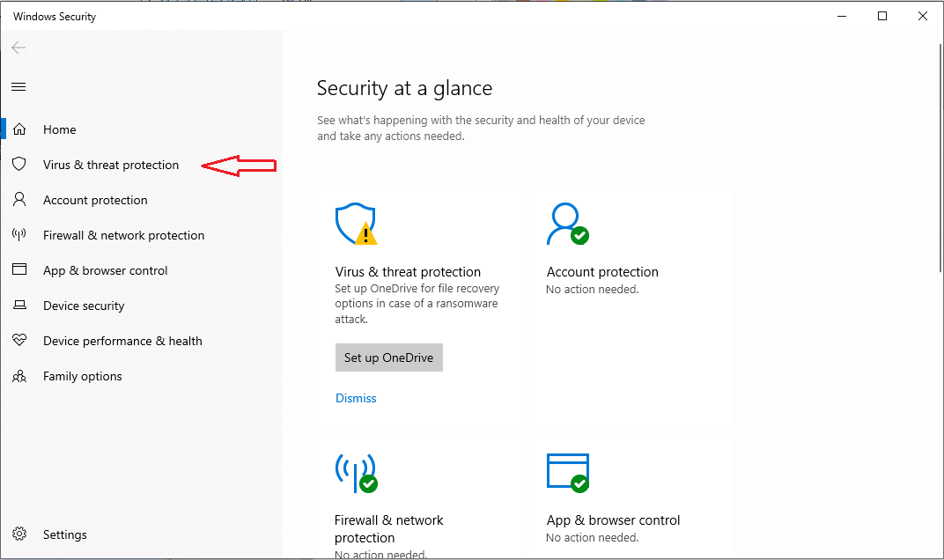Click the window icon beside App & browser control
Viewport: 944px width, 560px height.
click(x=19, y=269)
